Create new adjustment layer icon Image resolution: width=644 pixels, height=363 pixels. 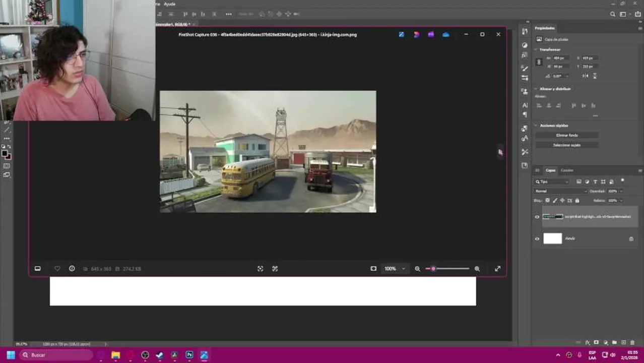click(x=606, y=342)
